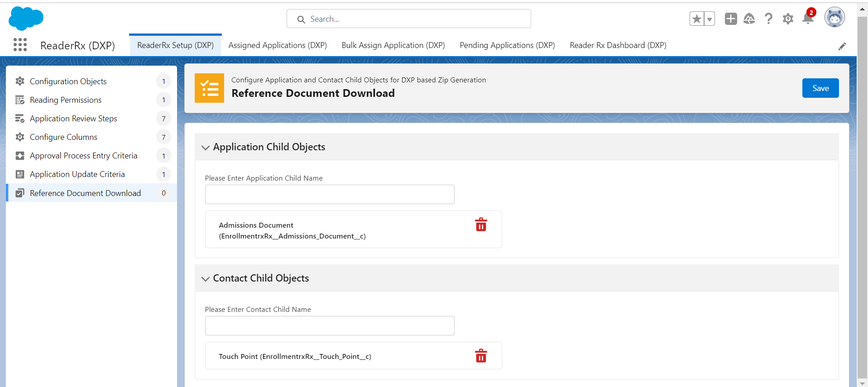Click the Save button
Screen dimensions: 868x387
tap(820, 88)
